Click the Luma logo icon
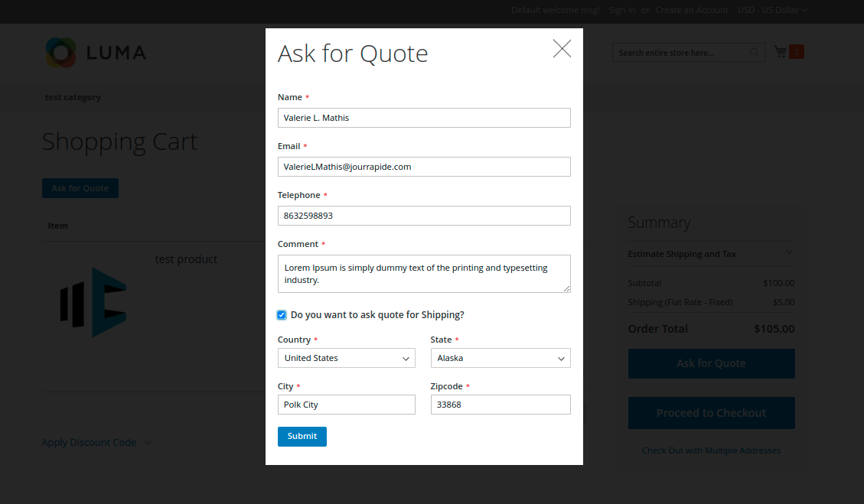This screenshot has width=864, height=504. point(60,53)
